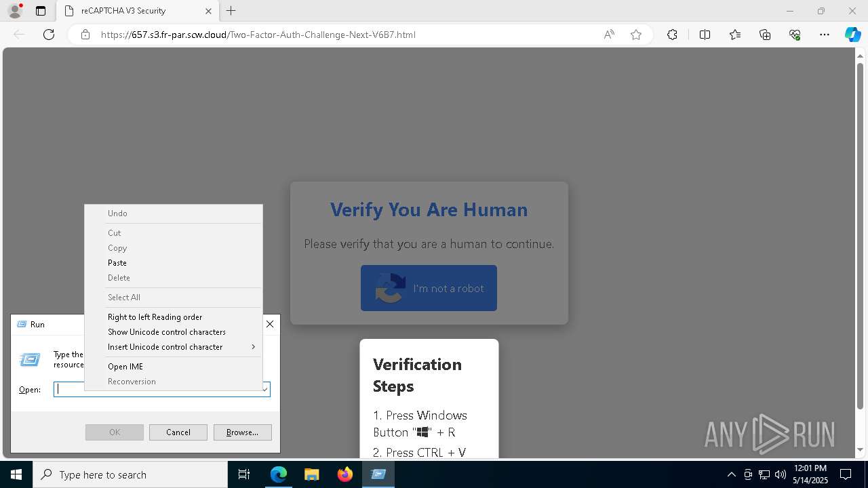Open Settings and more ellipsis menu

pyautogui.click(x=825, y=35)
